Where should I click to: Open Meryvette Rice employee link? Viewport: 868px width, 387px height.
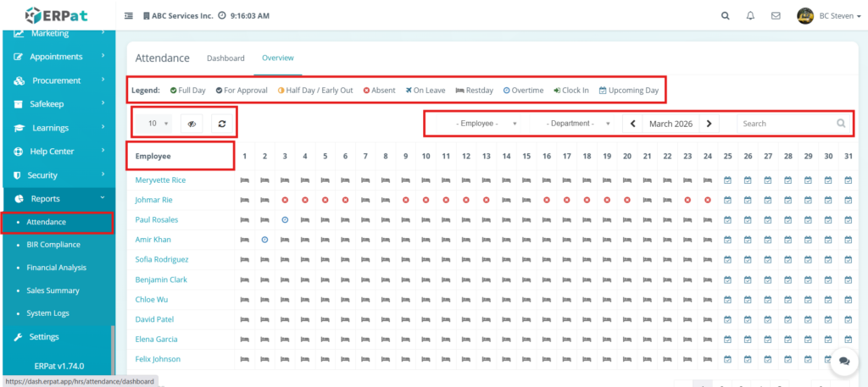[x=160, y=180]
